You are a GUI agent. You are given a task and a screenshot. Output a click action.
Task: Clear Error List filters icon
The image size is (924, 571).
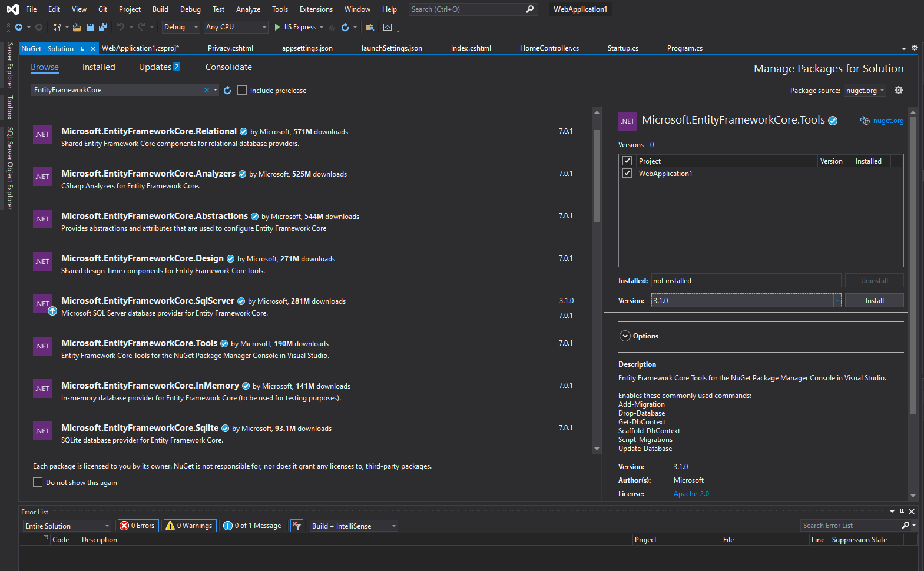[x=297, y=526]
